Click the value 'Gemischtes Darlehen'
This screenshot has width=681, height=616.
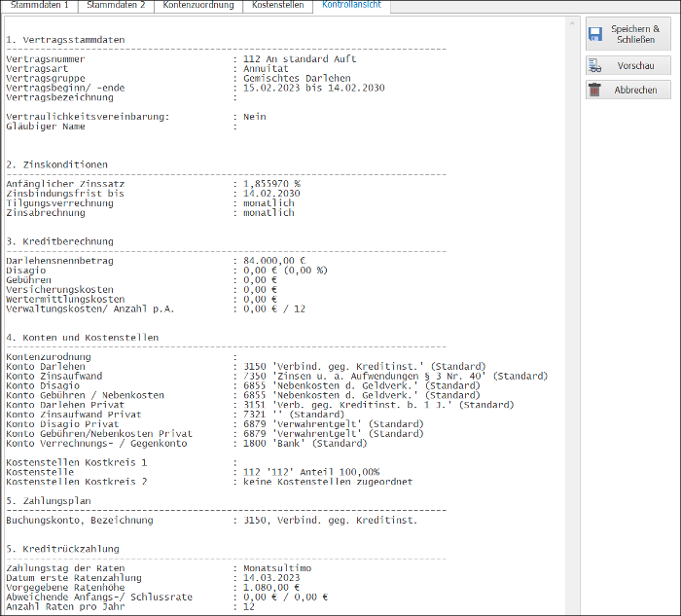point(297,78)
